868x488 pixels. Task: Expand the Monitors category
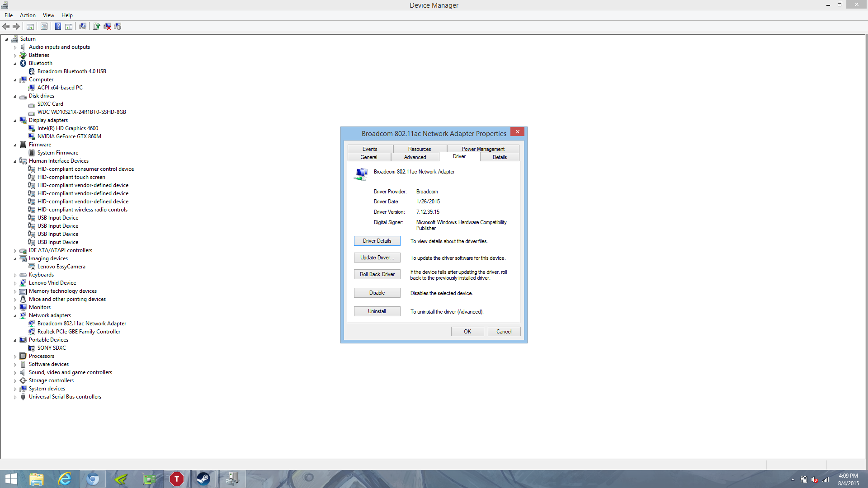[x=15, y=307]
